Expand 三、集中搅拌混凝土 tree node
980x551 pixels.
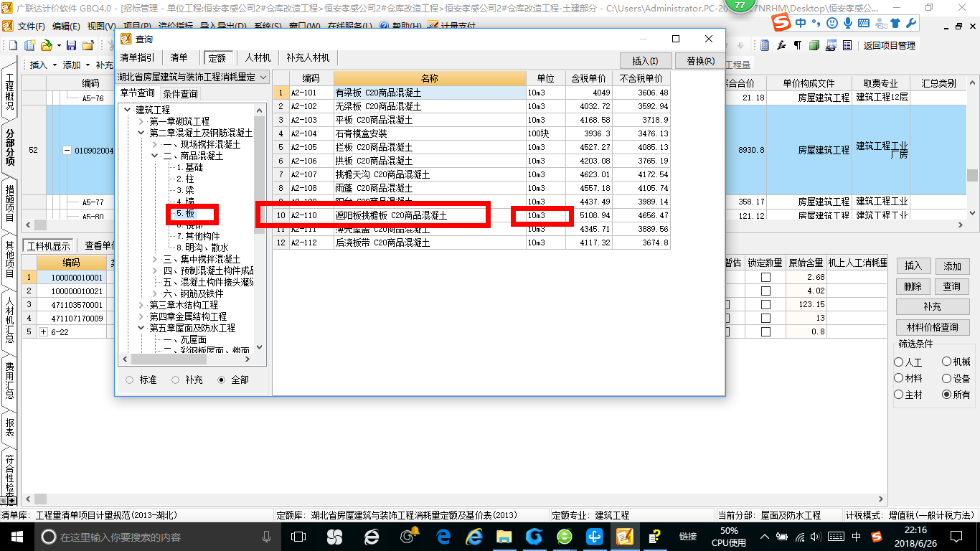155,259
